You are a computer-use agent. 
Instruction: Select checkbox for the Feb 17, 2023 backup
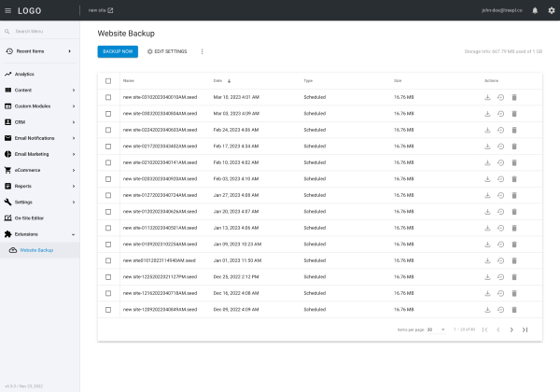point(108,146)
